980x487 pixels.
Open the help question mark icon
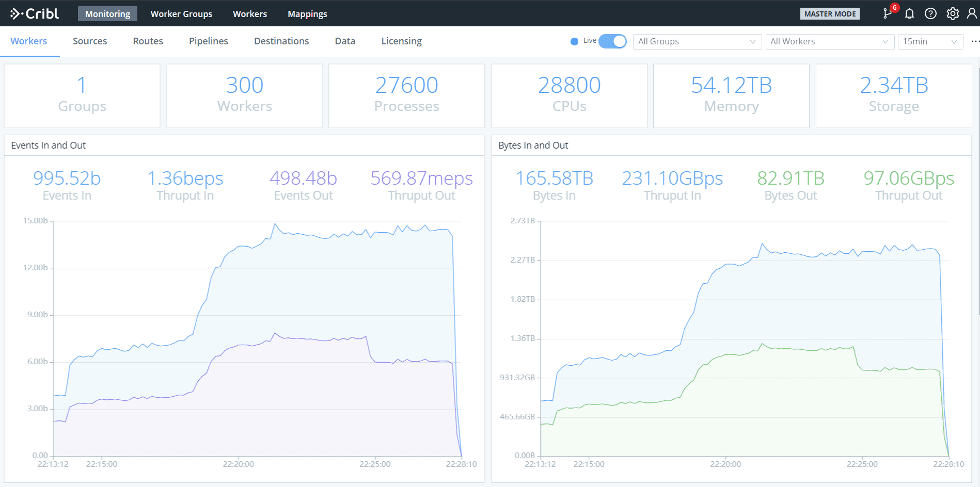point(930,14)
